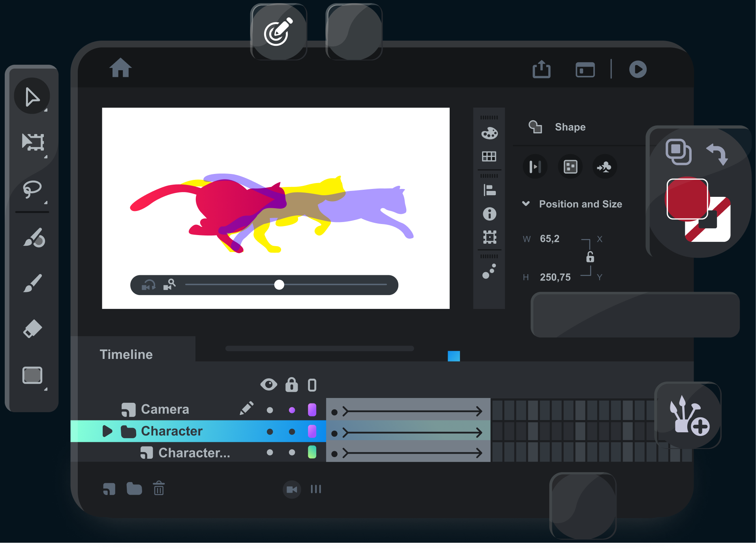756x553 pixels.
Task: Open the swatches grid panel icon
Action: (x=489, y=157)
